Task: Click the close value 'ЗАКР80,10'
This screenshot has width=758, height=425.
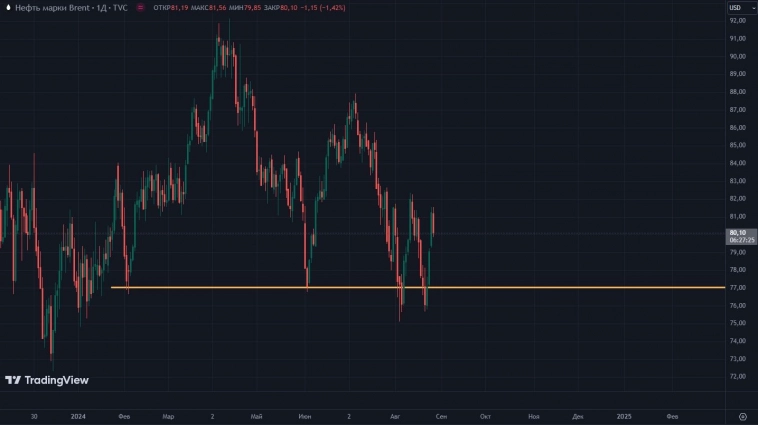Action: [281, 8]
